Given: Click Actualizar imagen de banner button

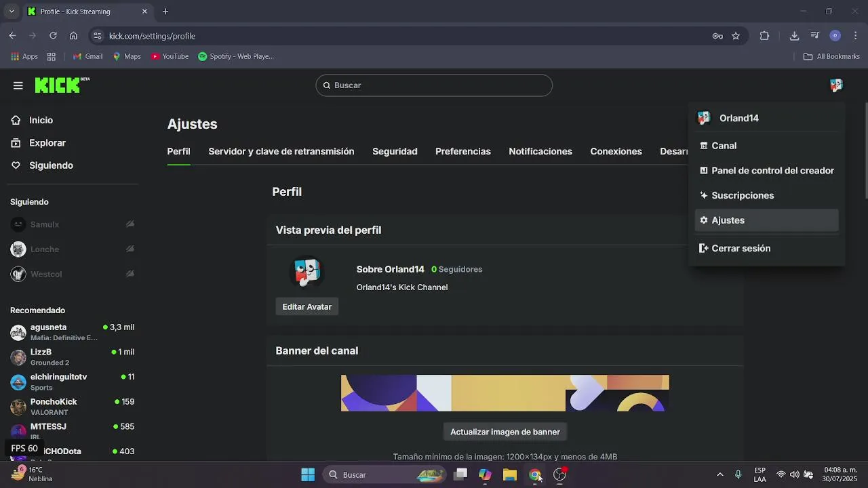Looking at the screenshot, I should (x=505, y=432).
